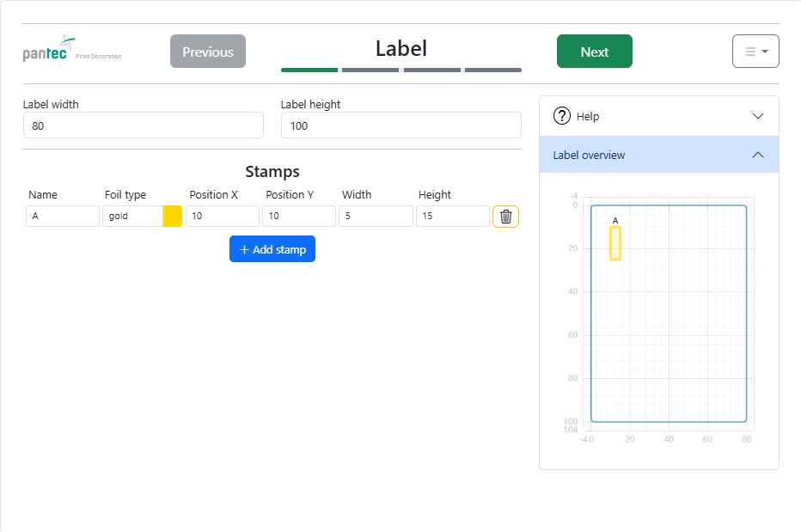Edit the Label width field
Screen dimensions: 801x532
coord(143,125)
